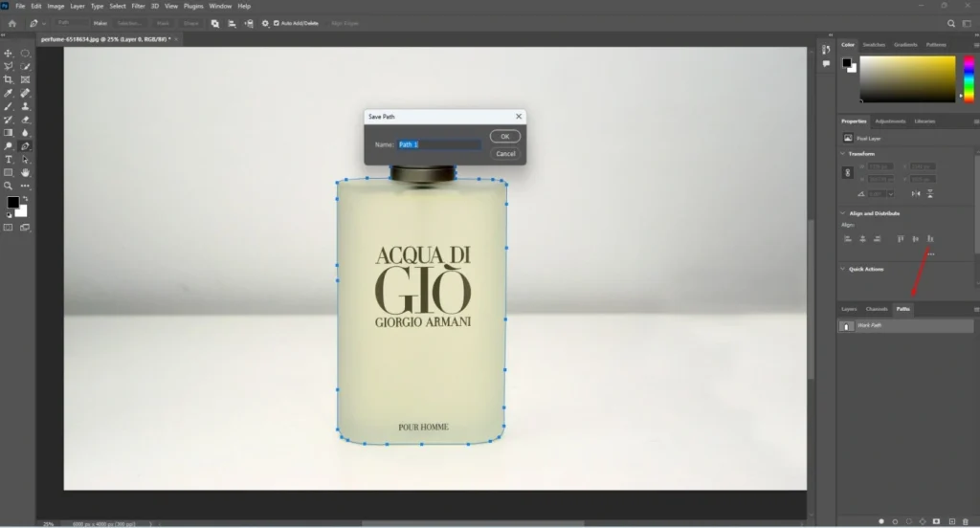Collapse the Align and Distribute section
This screenshot has height=528, width=980.
[x=842, y=213]
